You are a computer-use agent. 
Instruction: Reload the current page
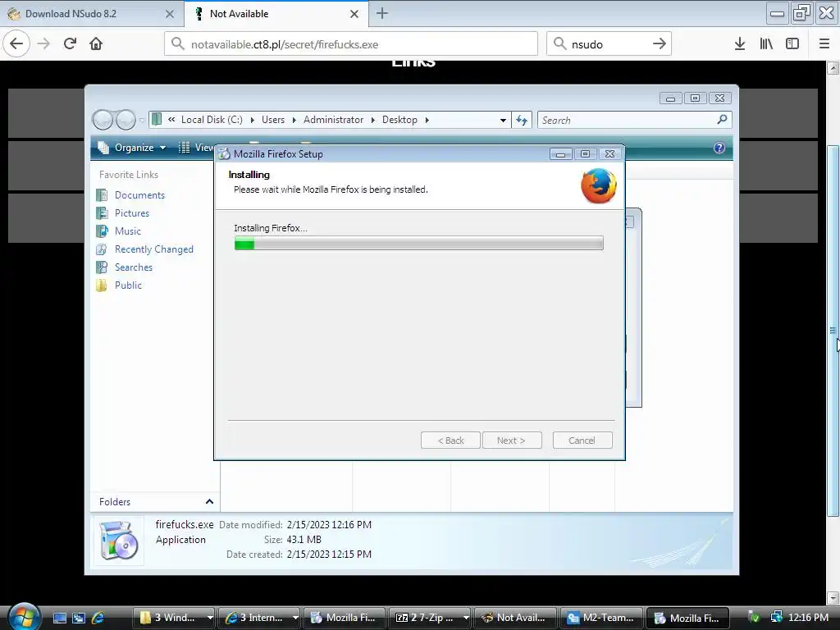[x=71, y=44]
